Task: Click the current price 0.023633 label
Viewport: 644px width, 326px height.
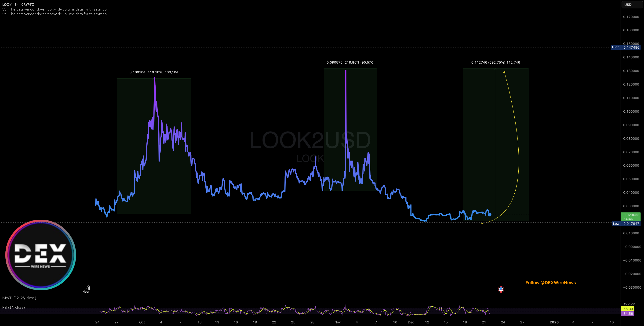Action: (631, 217)
